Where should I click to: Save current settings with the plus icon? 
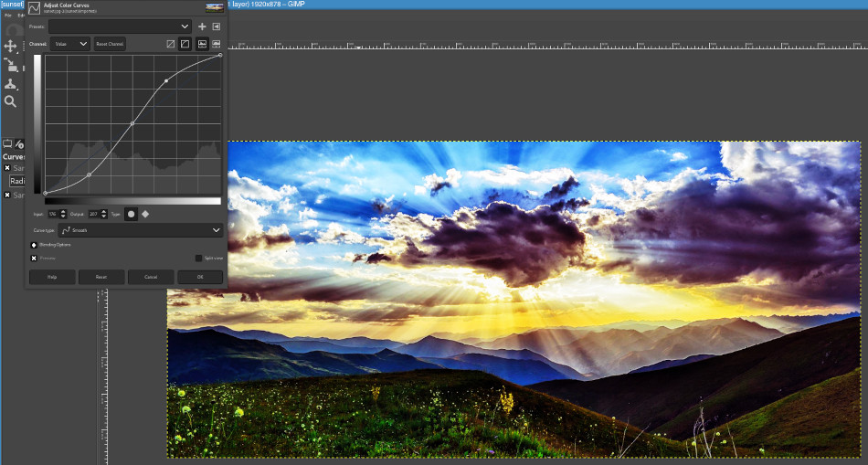[202, 26]
